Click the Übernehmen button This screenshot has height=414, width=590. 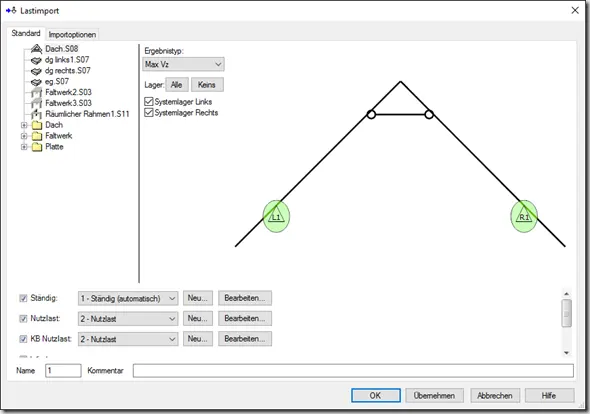point(434,396)
